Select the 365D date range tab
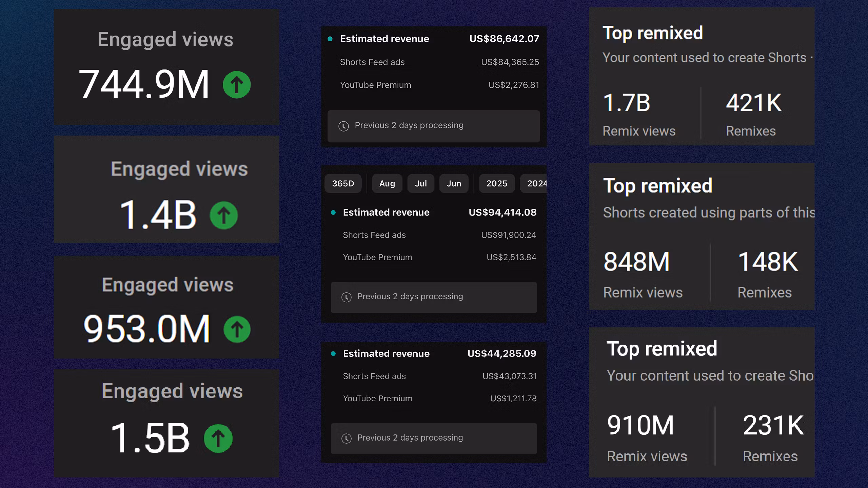 tap(343, 184)
